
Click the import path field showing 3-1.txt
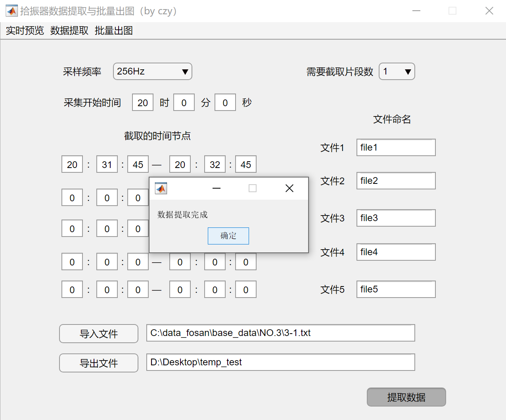coord(280,333)
